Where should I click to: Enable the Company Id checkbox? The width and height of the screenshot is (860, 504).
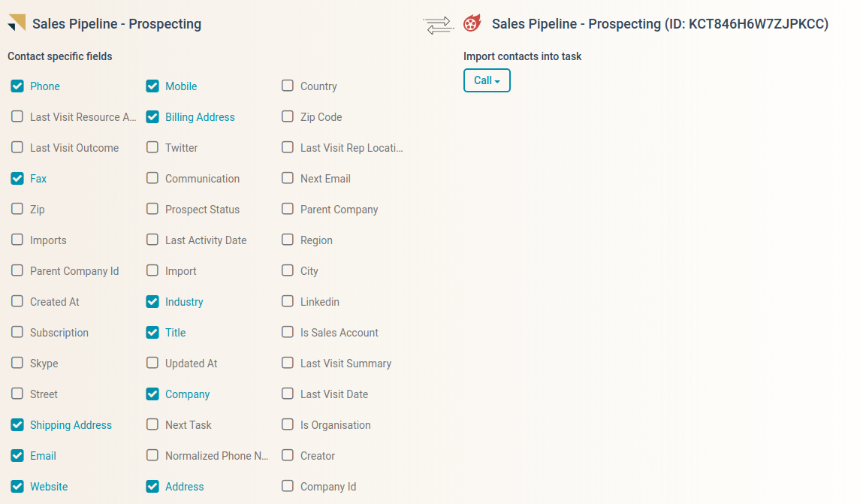[x=288, y=486]
